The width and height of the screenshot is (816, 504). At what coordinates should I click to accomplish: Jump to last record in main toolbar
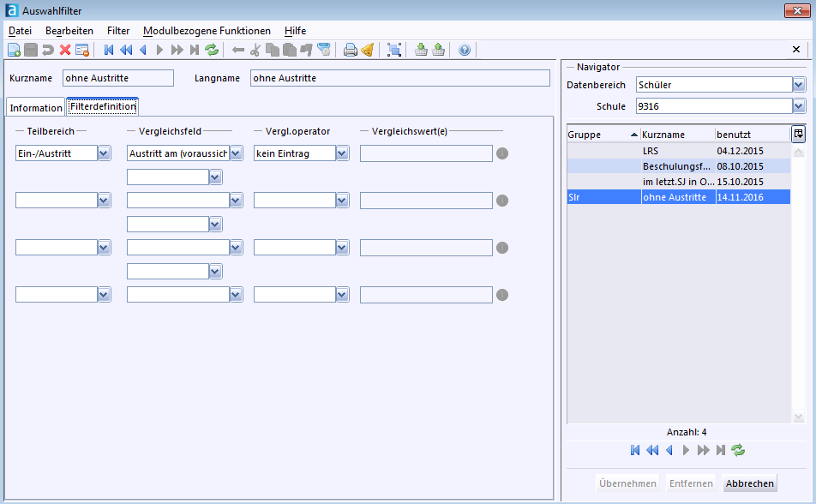click(x=194, y=50)
